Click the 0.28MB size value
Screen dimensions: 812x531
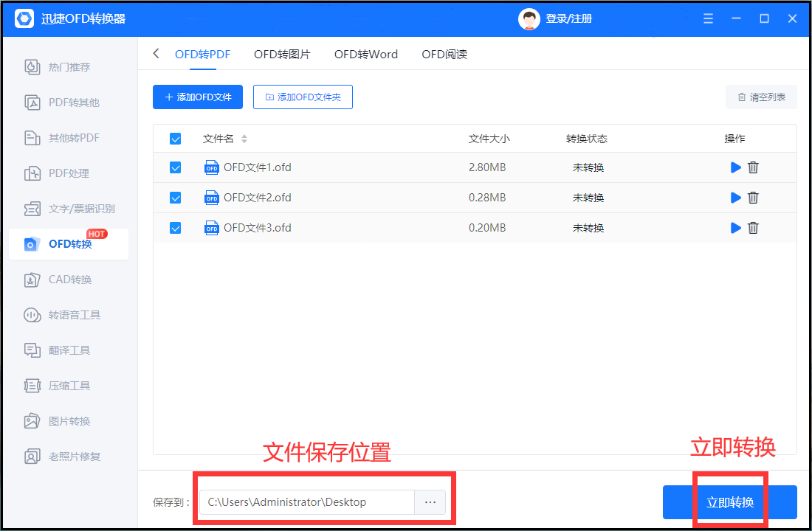(x=487, y=198)
